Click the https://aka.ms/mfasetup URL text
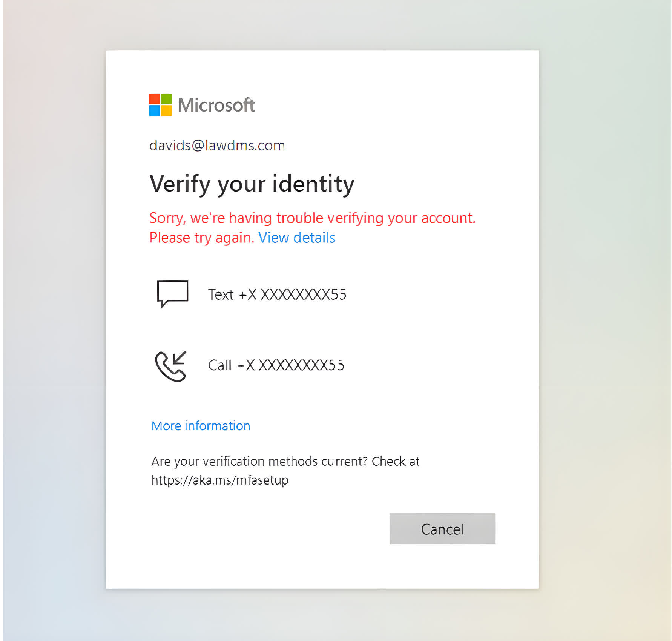The width and height of the screenshot is (672, 641). pyautogui.click(x=220, y=480)
